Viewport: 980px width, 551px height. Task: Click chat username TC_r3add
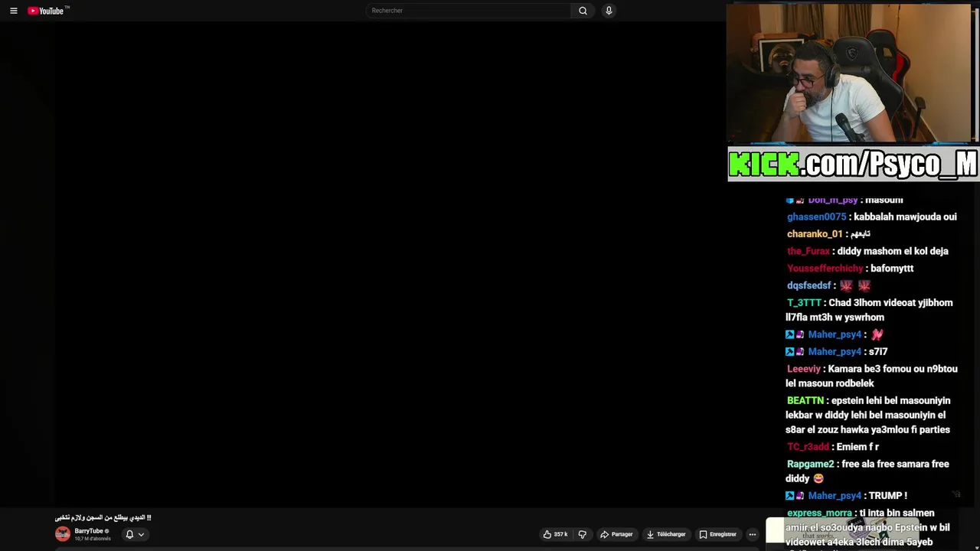(x=808, y=447)
